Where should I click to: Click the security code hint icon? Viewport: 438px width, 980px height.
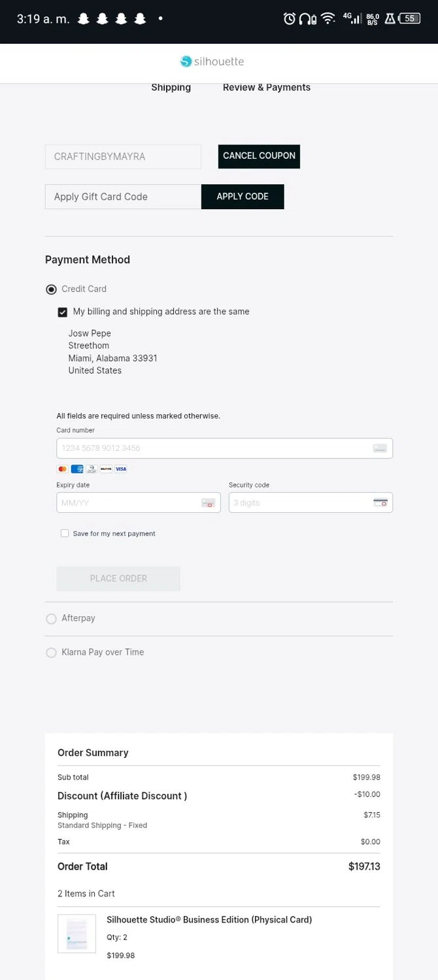pyautogui.click(x=380, y=503)
